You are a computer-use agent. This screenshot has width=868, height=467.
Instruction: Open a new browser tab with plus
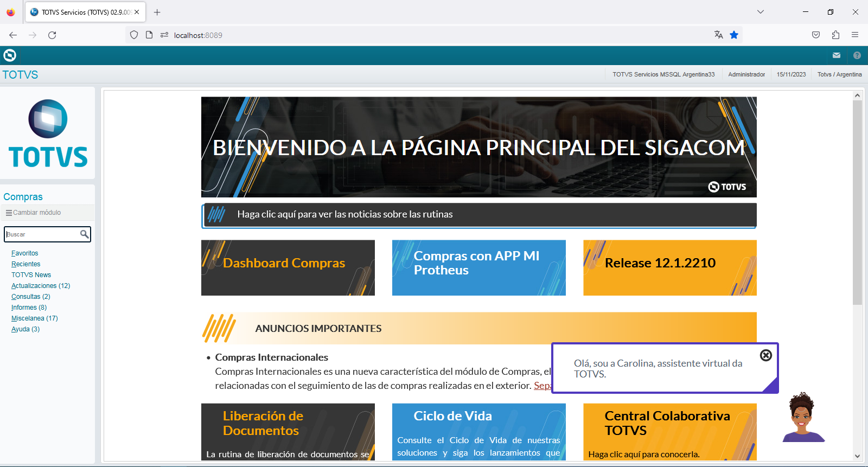click(x=157, y=12)
